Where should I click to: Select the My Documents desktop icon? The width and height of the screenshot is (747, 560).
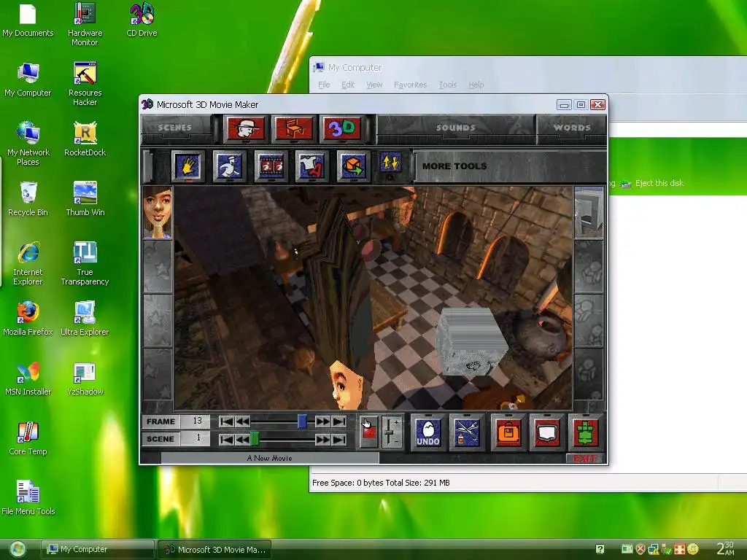(28, 20)
